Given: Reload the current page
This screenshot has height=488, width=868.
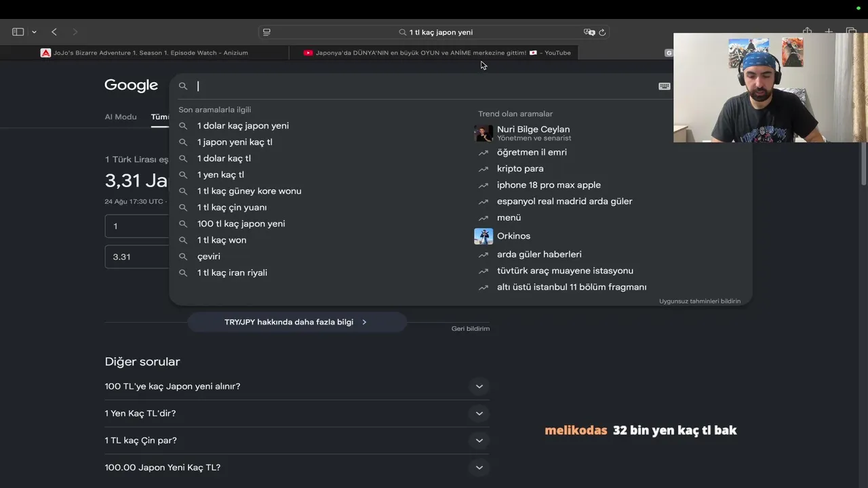Looking at the screenshot, I should [602, 32].
